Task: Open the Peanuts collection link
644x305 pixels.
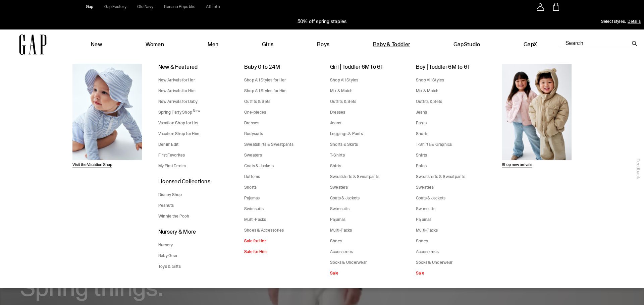Action: point(166,205)
